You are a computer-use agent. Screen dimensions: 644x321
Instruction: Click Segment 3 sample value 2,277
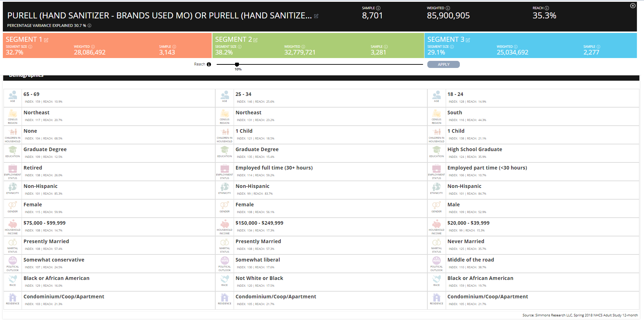591,52
